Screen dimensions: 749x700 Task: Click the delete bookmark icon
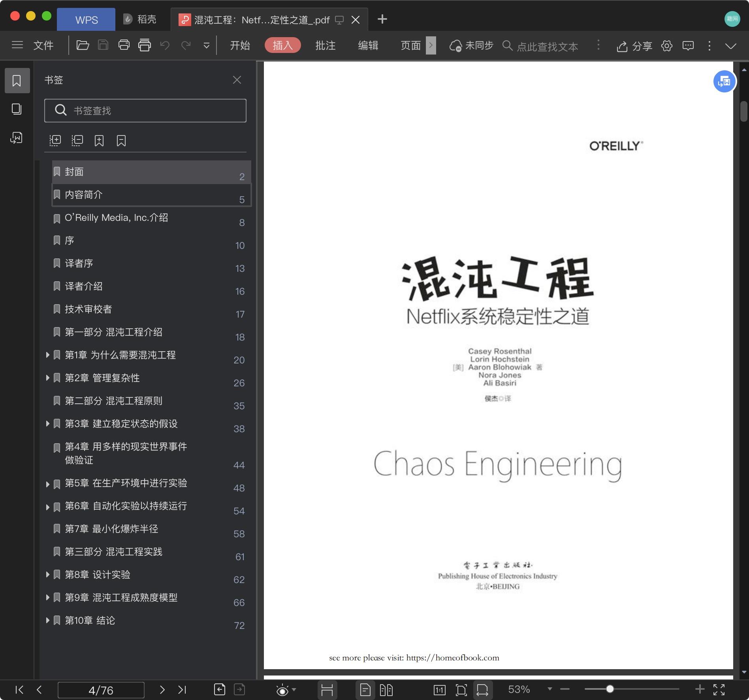pos(121,141)
